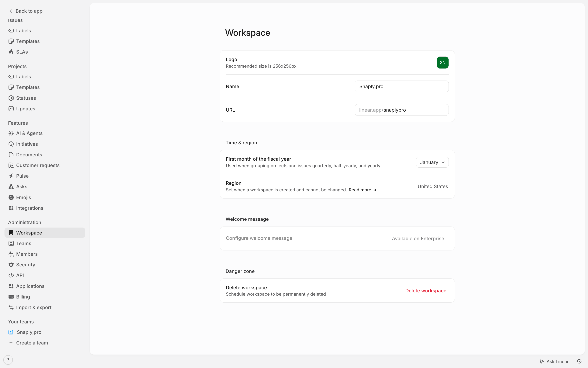Open Statuses hexagon icon
This screenshot has height=368, width=588.
coord(11,98)
